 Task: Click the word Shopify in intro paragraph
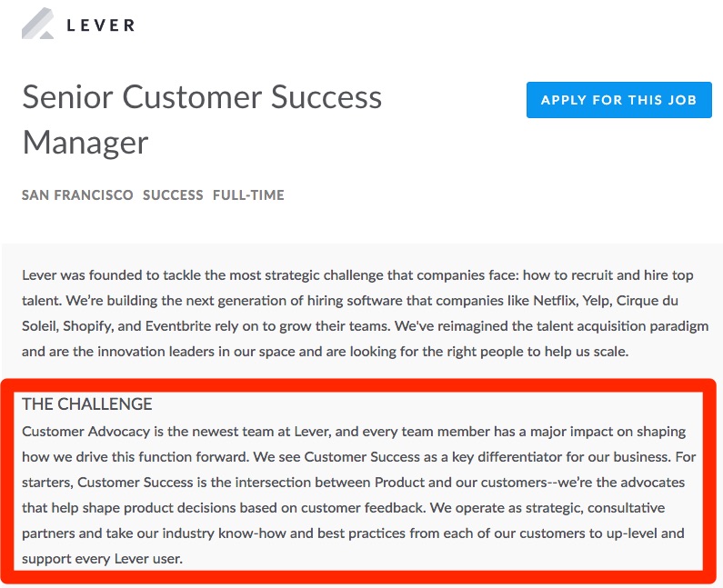pos(87,327)
